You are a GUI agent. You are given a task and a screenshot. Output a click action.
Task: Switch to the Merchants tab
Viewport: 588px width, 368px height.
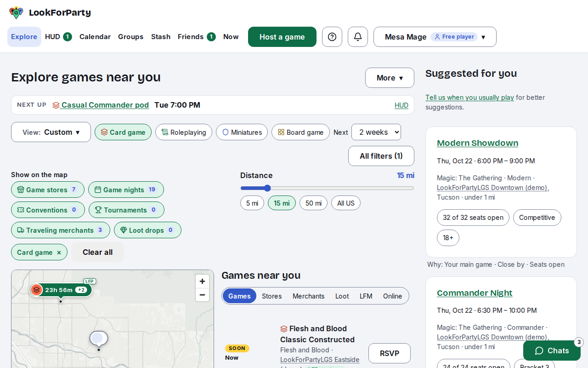pos(309,296)
